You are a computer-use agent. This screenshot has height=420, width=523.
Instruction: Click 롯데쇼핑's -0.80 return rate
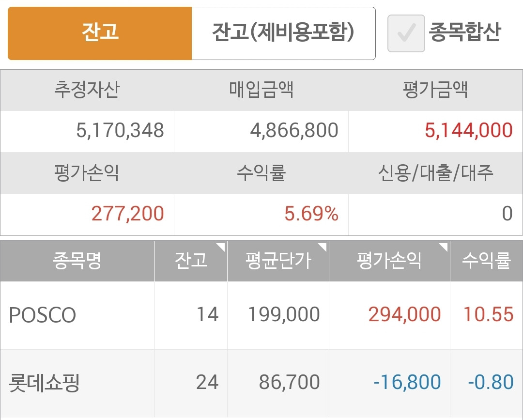point(490,382)
